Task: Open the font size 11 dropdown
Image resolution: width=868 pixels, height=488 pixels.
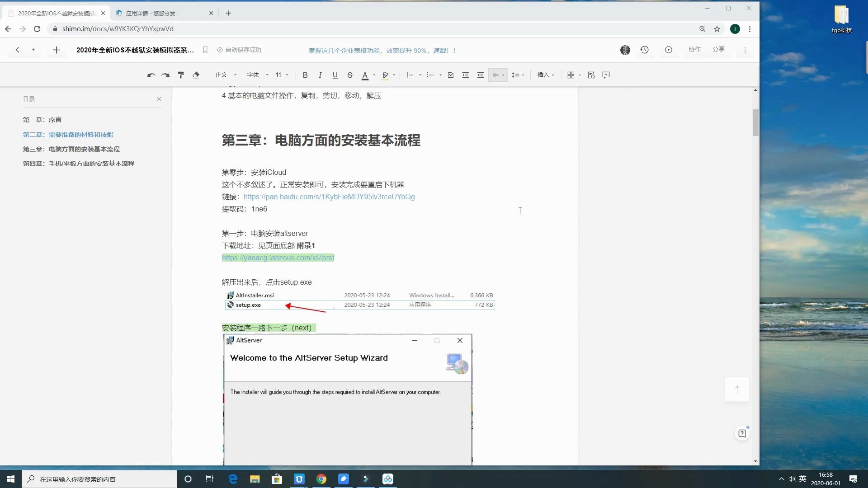Action: click(x=282, y=75)
